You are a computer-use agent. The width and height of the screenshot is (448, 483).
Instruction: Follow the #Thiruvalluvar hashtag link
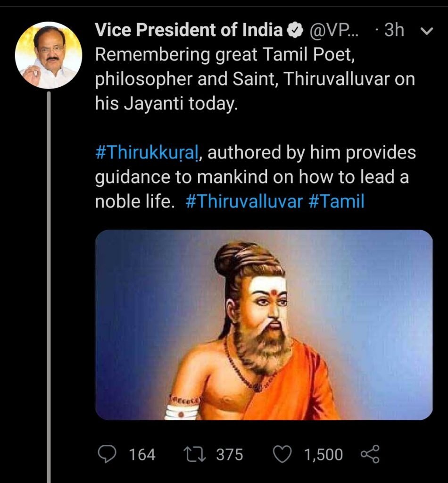pyautogui.click(x=243, y=202)
